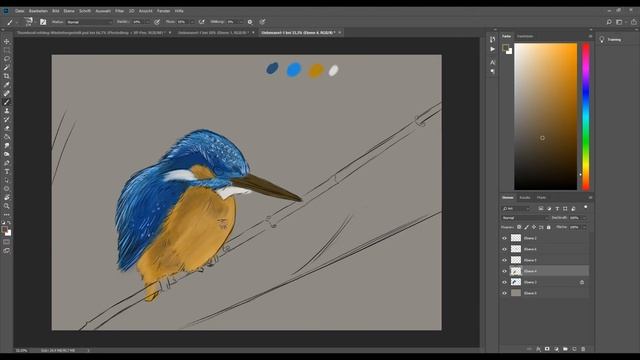Hide the gray background layer at bottom
Viewport: 640px width, 360px height.
(x=504, y=293)
